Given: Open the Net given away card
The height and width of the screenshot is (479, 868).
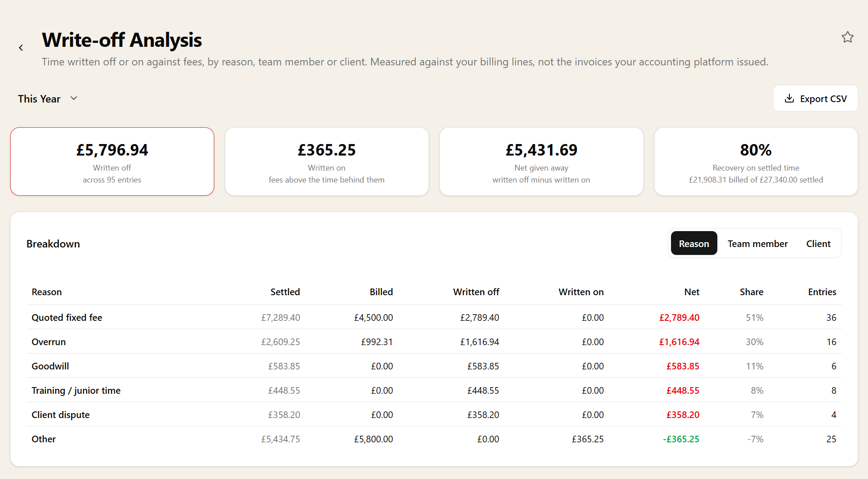Looking at the screenshot, I should [x=541, y=162].
